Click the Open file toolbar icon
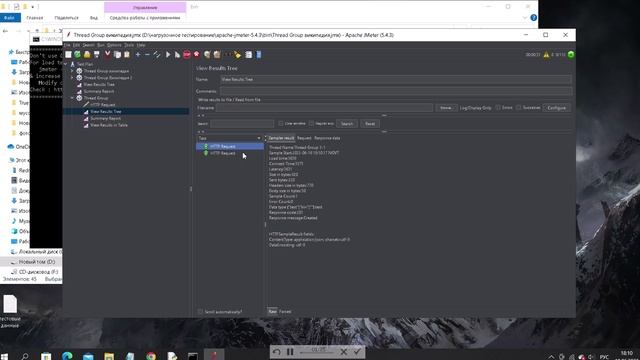 87,55
